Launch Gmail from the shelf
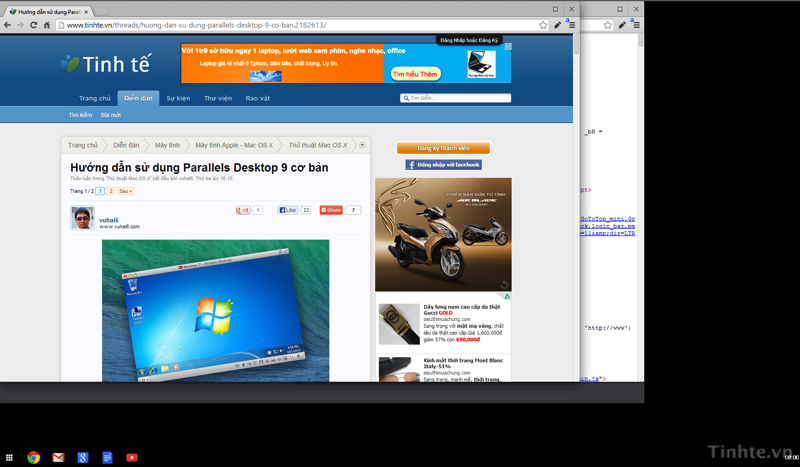The width and height of the screenshot is (800, 467). [58, 457]
